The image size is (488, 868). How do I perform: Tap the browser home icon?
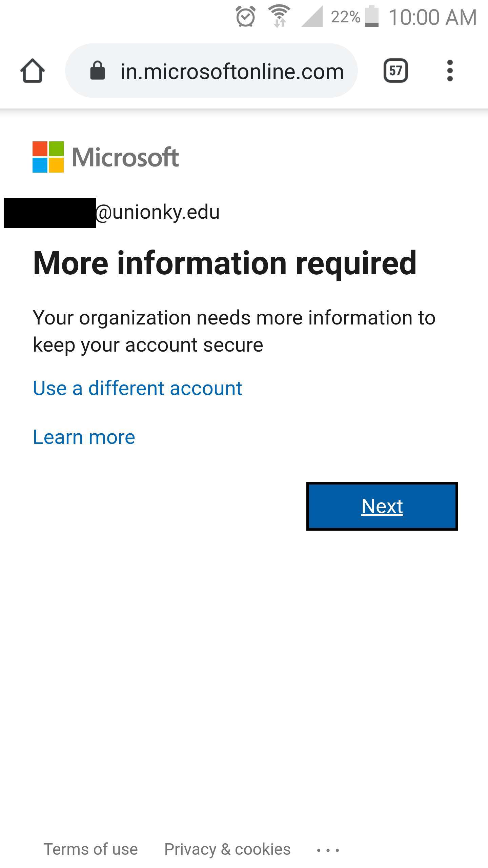tap(32, 71)
